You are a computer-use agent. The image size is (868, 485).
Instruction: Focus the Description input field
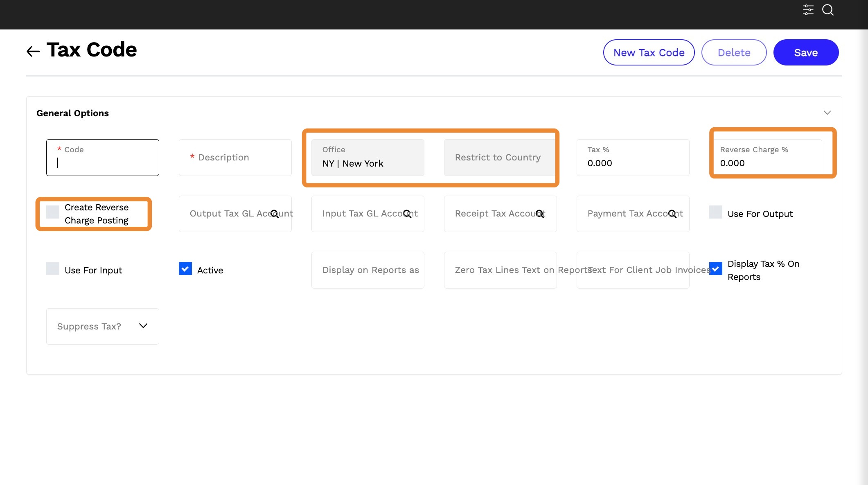(235, 158)
